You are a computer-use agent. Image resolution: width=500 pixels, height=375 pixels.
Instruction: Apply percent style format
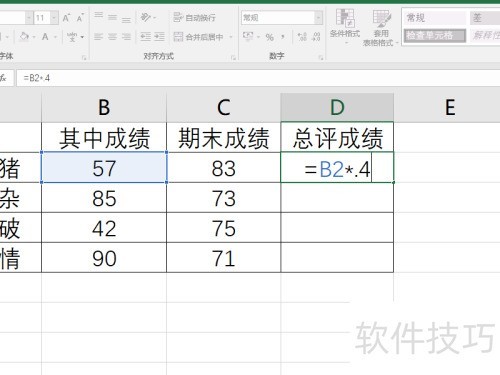click(x=270, y=37)
